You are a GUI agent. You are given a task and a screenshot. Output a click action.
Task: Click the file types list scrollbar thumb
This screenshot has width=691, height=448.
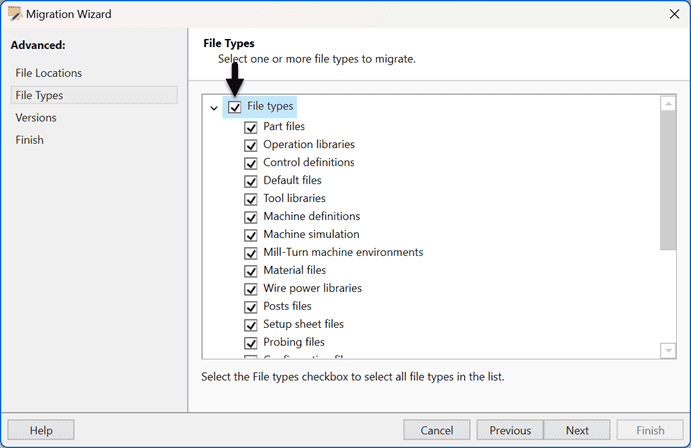click(x=668, y=181)
